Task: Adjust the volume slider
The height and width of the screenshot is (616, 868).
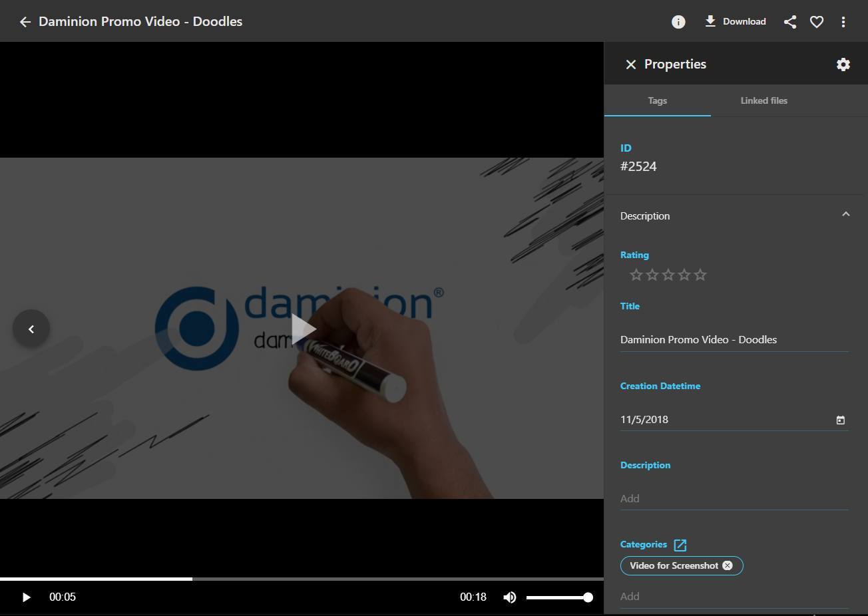Action: 558,597
